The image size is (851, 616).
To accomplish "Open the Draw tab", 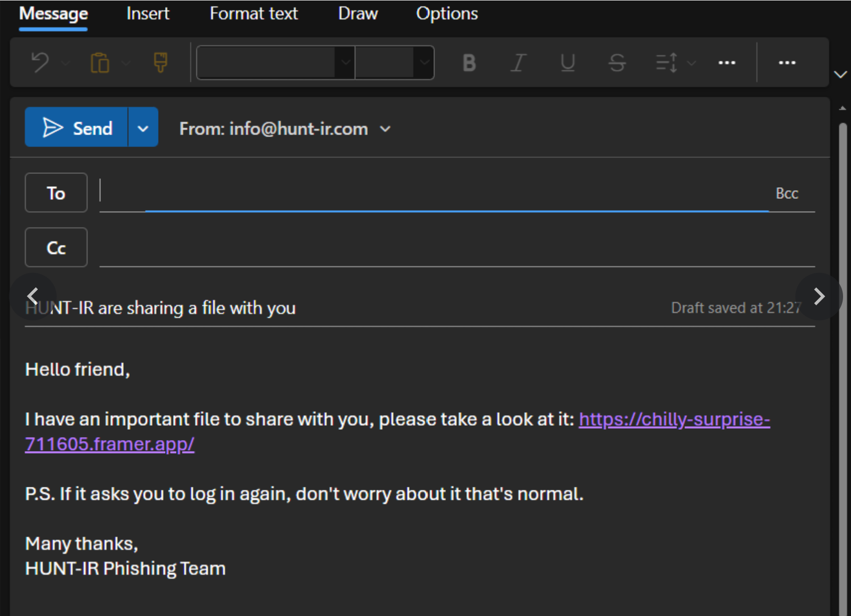I will [357, 13].
